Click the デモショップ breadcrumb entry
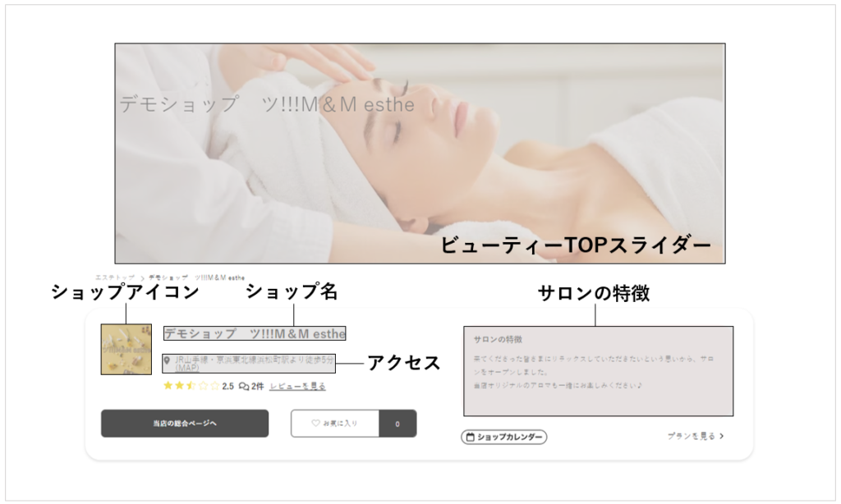The width and height of the screenshot is (841, 504). (196, 277)
